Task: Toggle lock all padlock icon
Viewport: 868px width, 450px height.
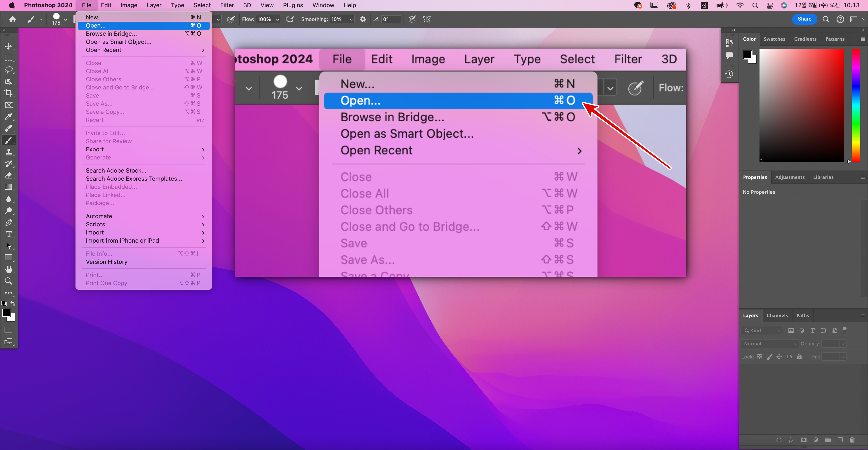Action: (799, 357)
